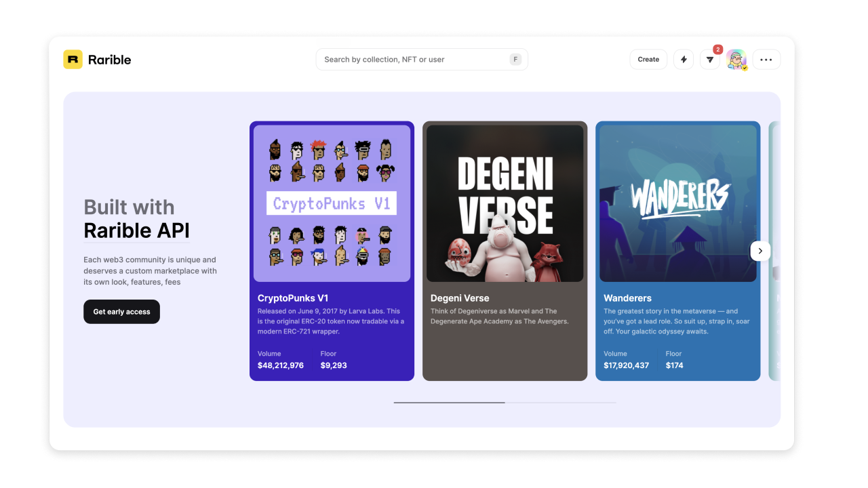Open the user profile avatar
868x488 pixels.
point(736,60)
